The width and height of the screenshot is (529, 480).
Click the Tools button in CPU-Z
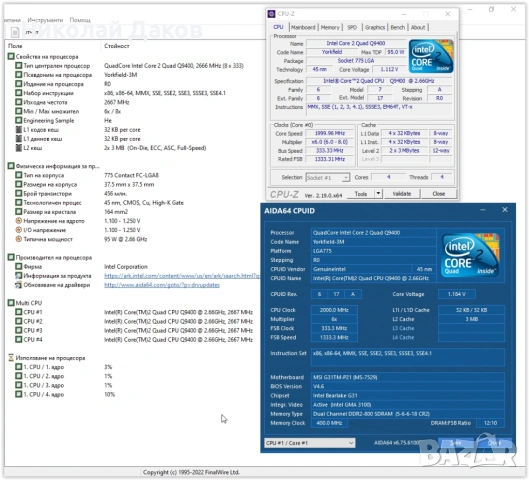361,194
